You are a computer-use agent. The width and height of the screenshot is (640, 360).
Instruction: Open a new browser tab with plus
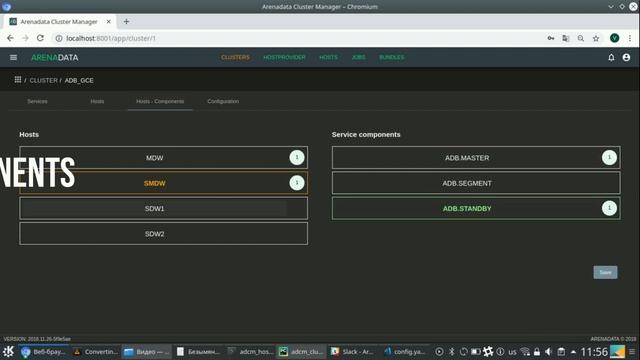[126, 22]
